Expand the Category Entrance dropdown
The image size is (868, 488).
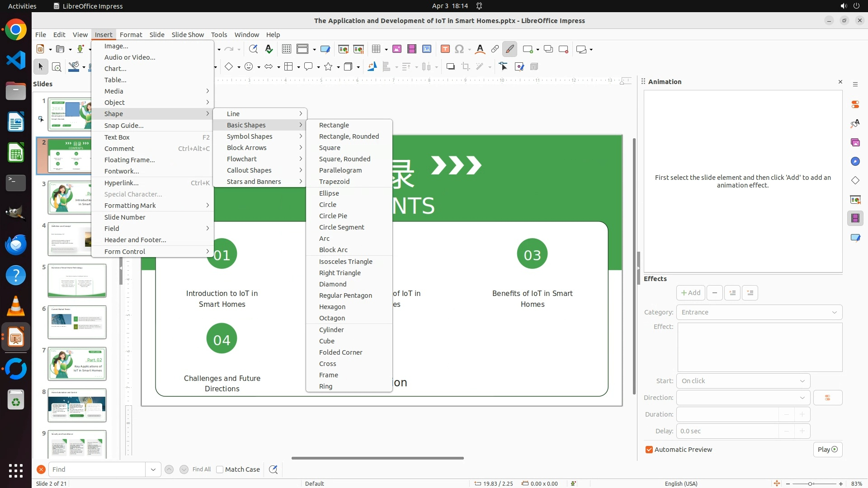coord(759,312)
